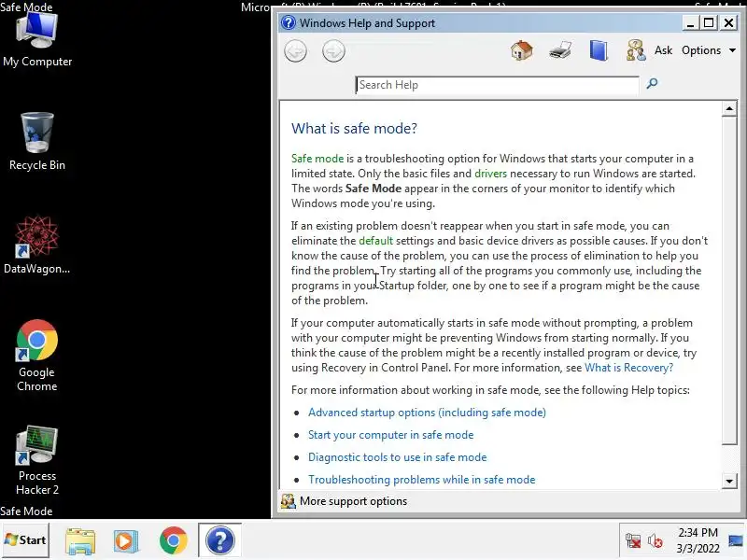Click the 2:34 PM clock in the tray
This screenshot has width=747, height=560.
[x=698, y=540]
